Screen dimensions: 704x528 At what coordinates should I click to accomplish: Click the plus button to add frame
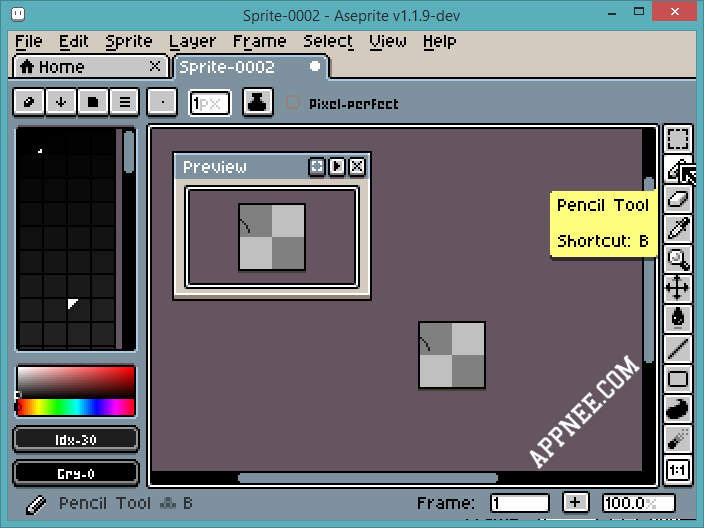(575, 502)
